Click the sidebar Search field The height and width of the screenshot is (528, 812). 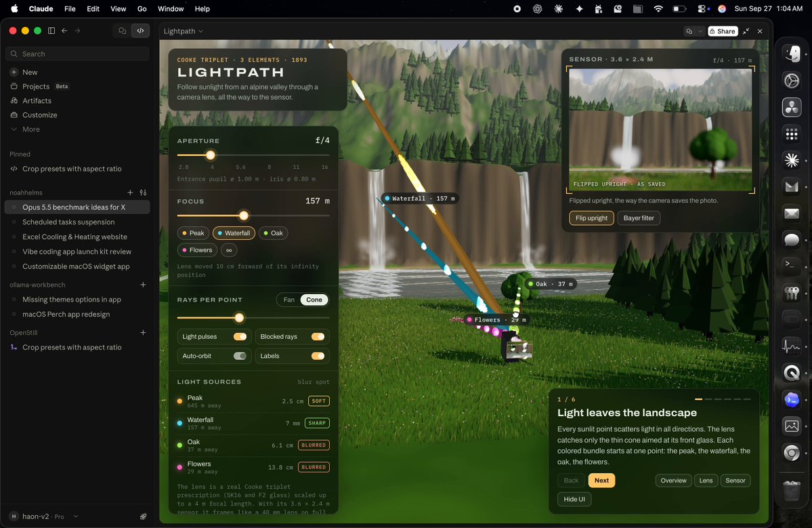(78, 54)
